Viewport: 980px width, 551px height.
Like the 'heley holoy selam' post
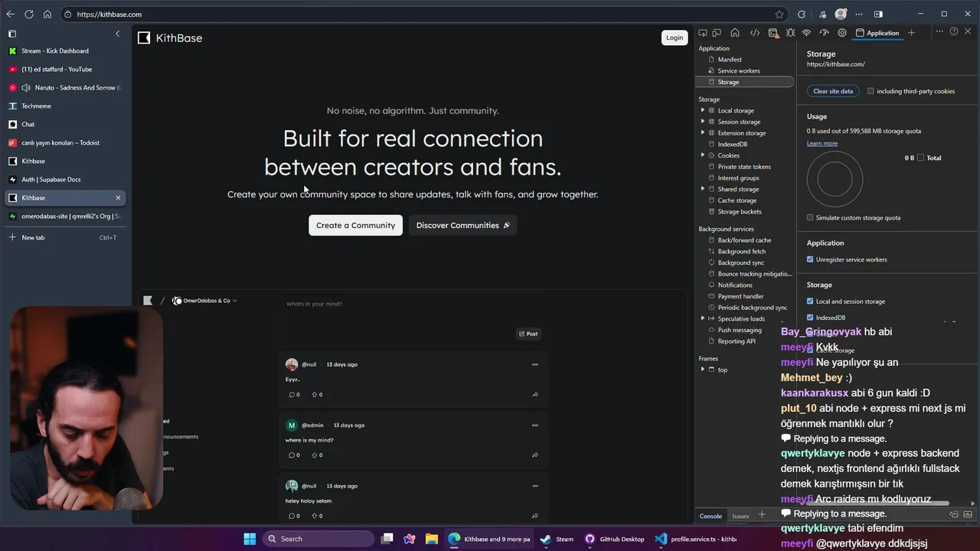317,516
